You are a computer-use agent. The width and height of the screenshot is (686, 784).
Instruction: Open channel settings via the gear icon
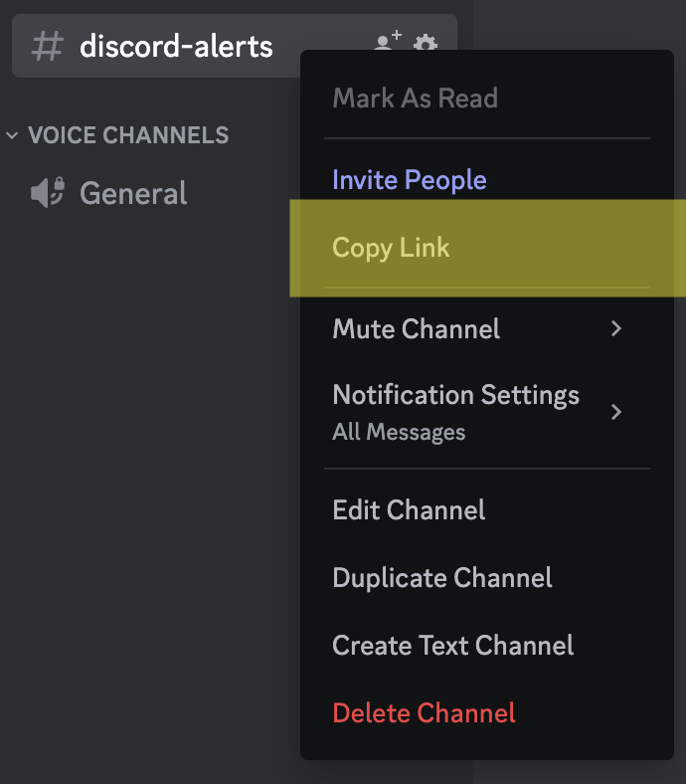[x=426, y=44]
